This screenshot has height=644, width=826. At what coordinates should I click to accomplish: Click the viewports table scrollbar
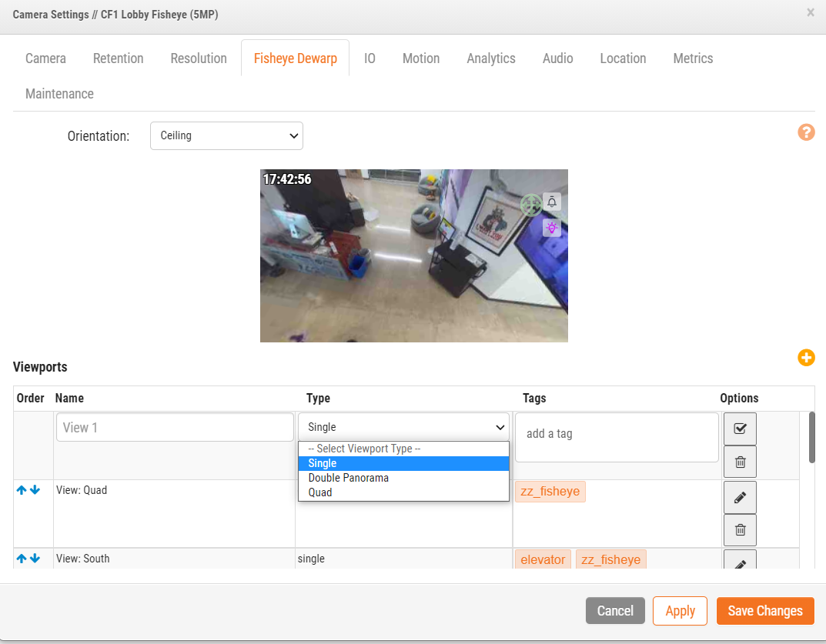tap(812, 438)
